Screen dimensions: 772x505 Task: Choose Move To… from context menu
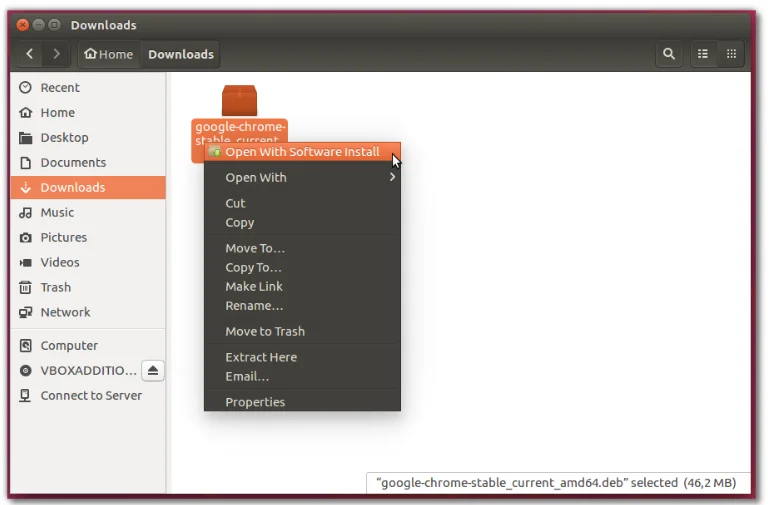(302, 248)
